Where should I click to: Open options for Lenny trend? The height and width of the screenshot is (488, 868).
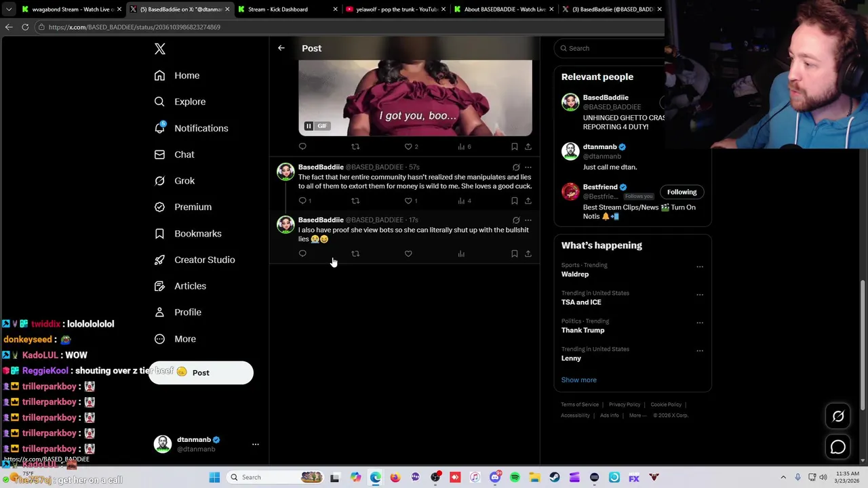[700, 350]
